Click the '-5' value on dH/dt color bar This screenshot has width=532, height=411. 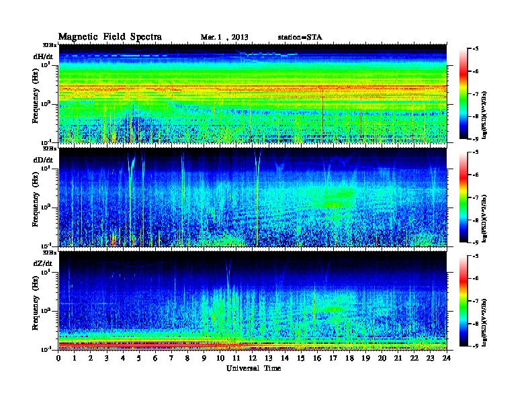pyautogui.click(x=476, y=49)
